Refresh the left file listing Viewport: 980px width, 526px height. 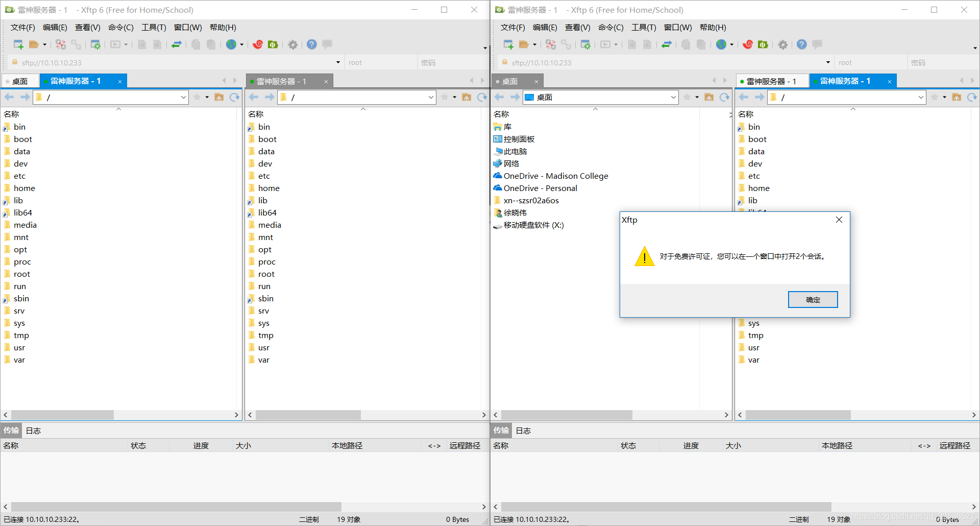234,97
